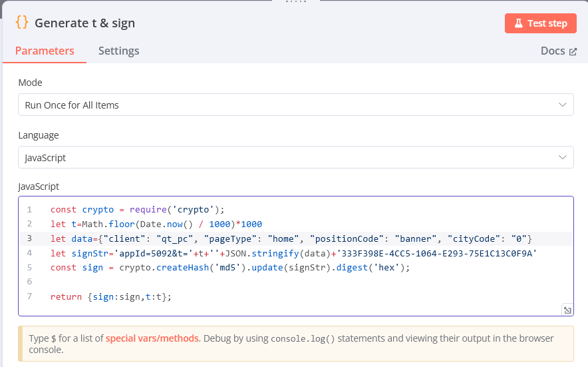Click the Code node curly braces icon
This screenshot has height=367, width=588.
click(x=22, y=23)
